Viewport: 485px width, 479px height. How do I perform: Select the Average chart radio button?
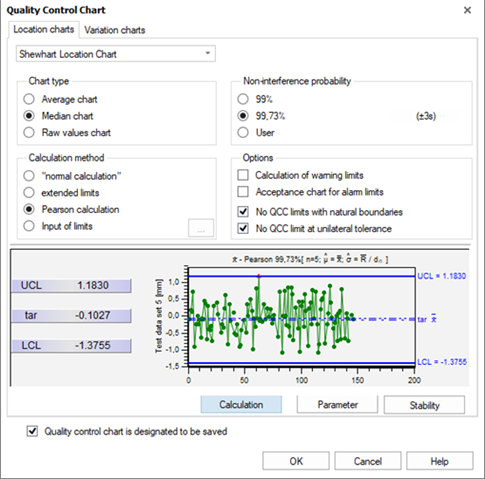pos(29,99)
